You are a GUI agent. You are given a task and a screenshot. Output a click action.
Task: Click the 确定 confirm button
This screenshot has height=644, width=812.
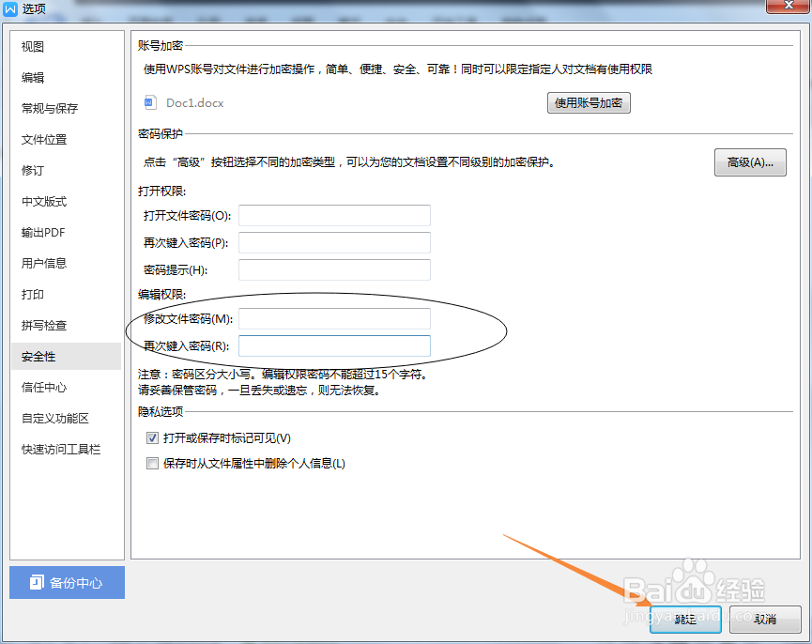pyautogui.click(x=685, y=621)
